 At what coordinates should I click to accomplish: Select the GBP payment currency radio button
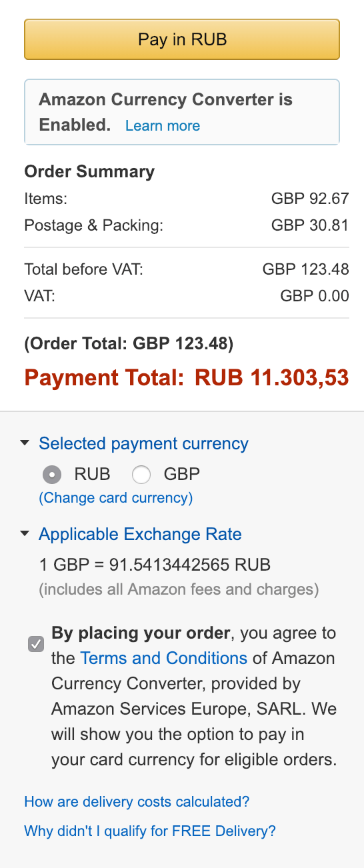click(141, 475)
